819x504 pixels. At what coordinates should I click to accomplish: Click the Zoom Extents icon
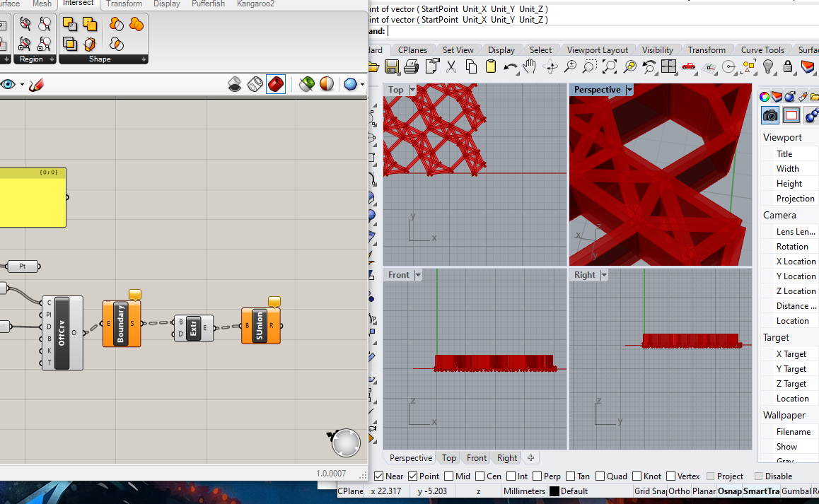point(610,67)
